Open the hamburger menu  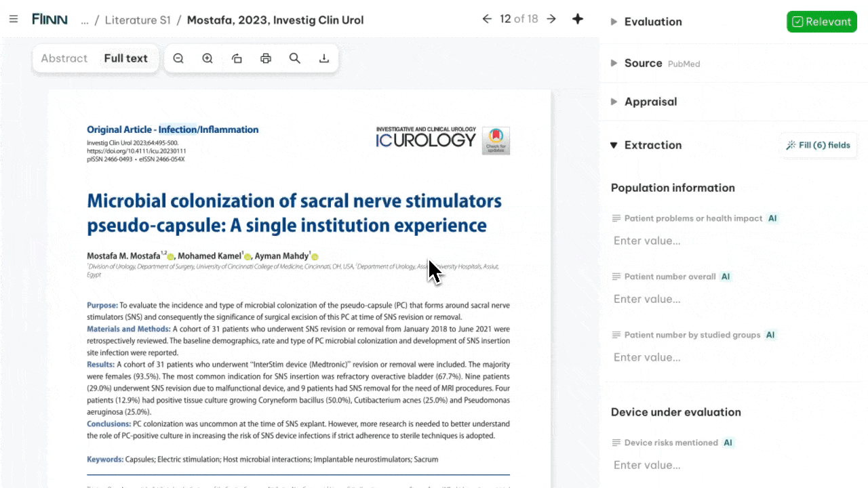[x=14, y=19]
